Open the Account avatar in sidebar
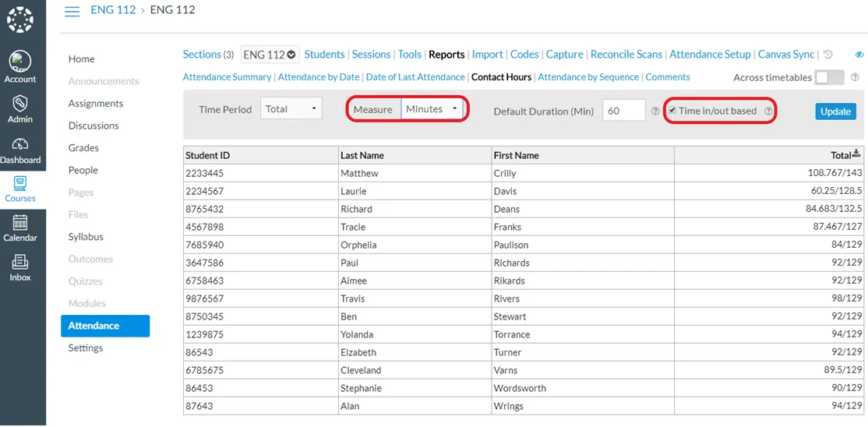868x427 pixels. coord(20,61)
